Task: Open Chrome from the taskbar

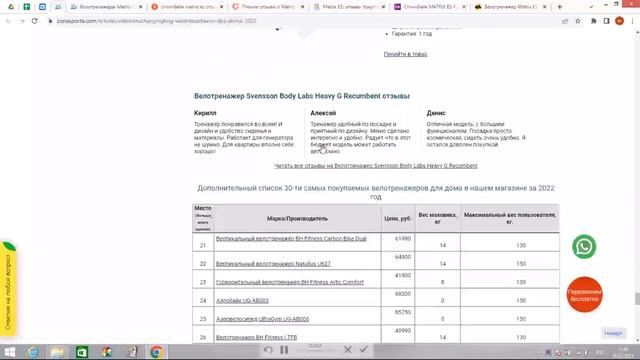Action: [x=156, y=352]
